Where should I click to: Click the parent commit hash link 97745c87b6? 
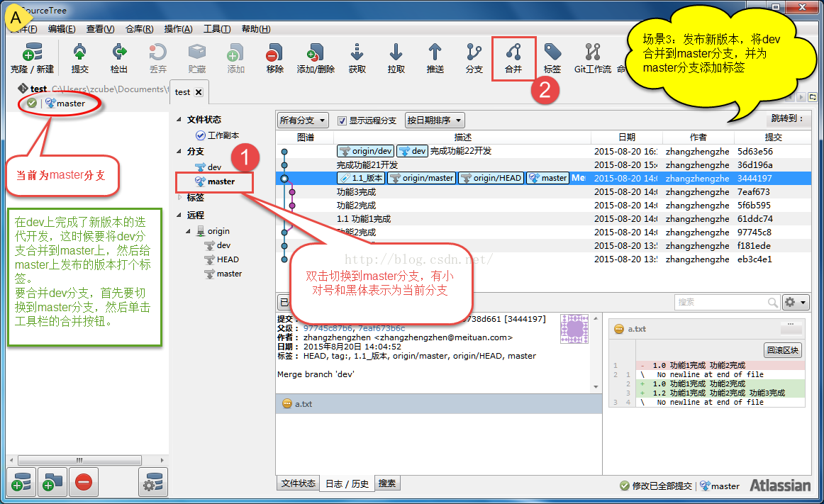pos(329,328)
